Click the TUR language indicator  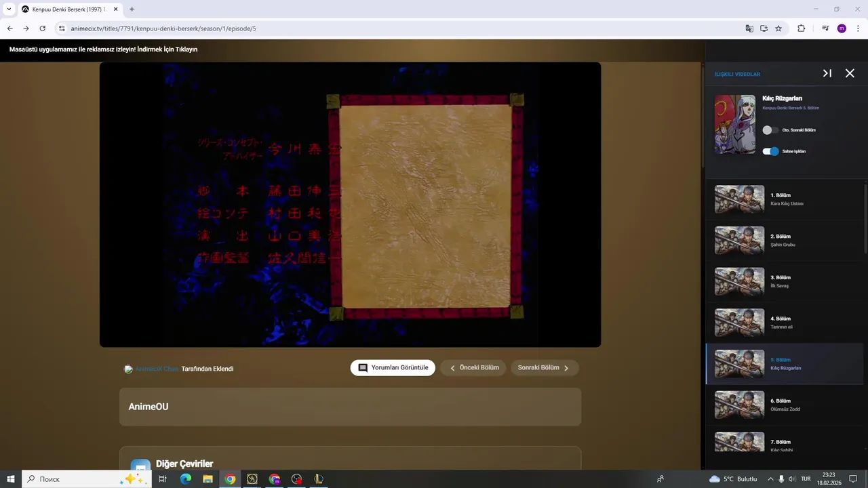[806, 479]
